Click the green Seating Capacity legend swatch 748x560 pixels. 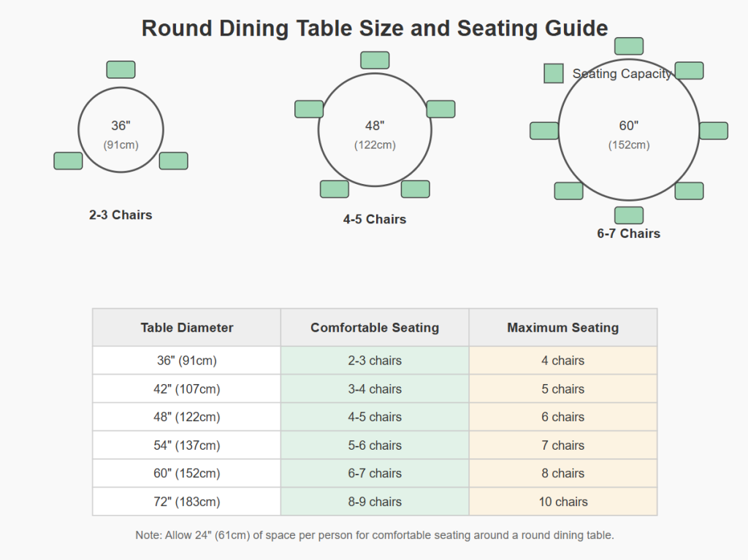554,74
